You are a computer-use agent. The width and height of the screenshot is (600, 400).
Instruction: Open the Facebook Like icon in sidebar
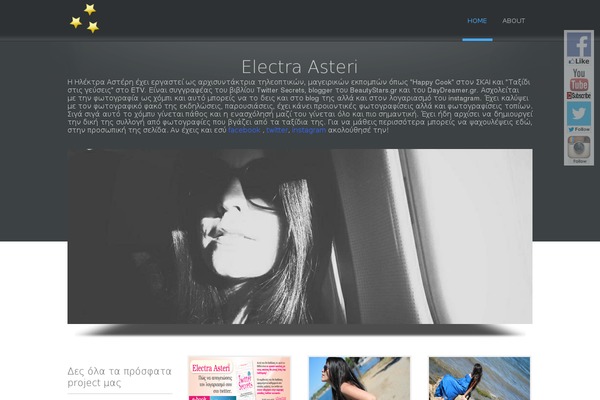coord(579,49)
